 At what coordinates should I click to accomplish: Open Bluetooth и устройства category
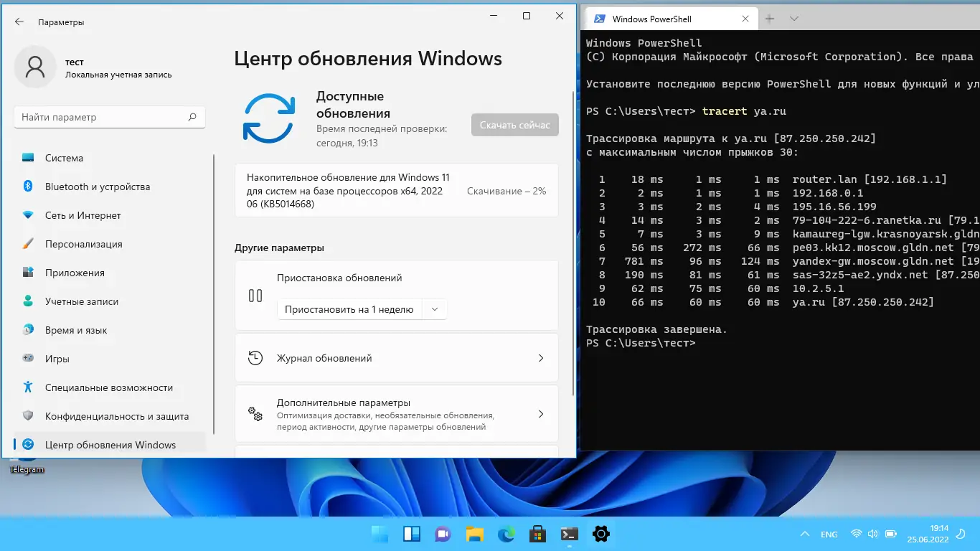109,187
